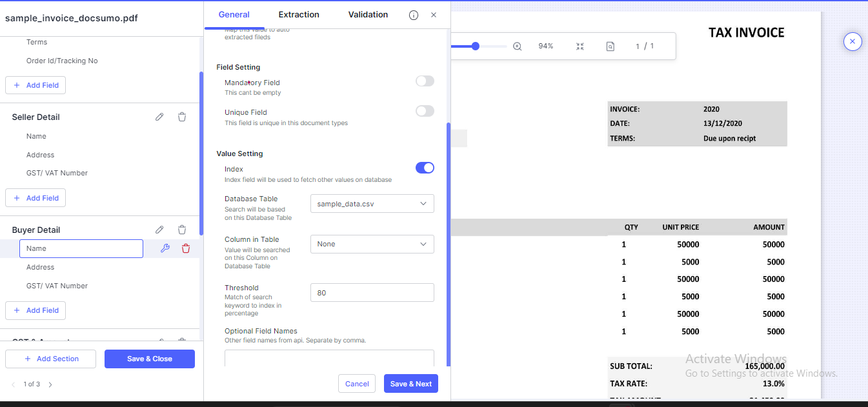This screenshot has width=868, height=407.
Task: Click the 94% zoom level value
Action: click(546, 46)
